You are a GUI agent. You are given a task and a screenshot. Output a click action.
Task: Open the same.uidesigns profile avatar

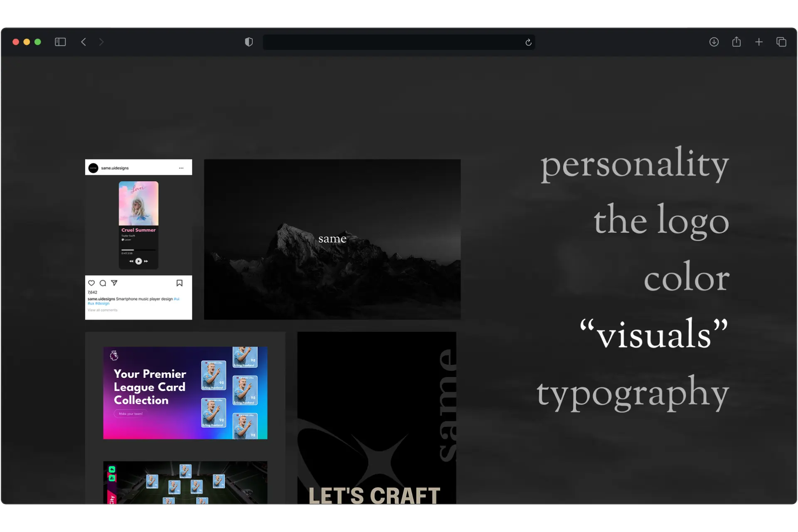pyautogui.click(x=94, y=168)
